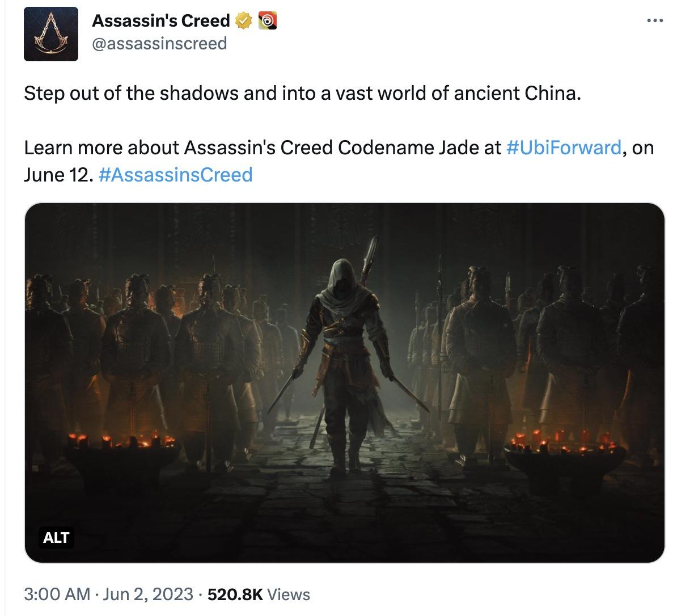This screenshot has height=616, width=677.
Task: Click the gold verified checkmark badge
Action: 244,21
